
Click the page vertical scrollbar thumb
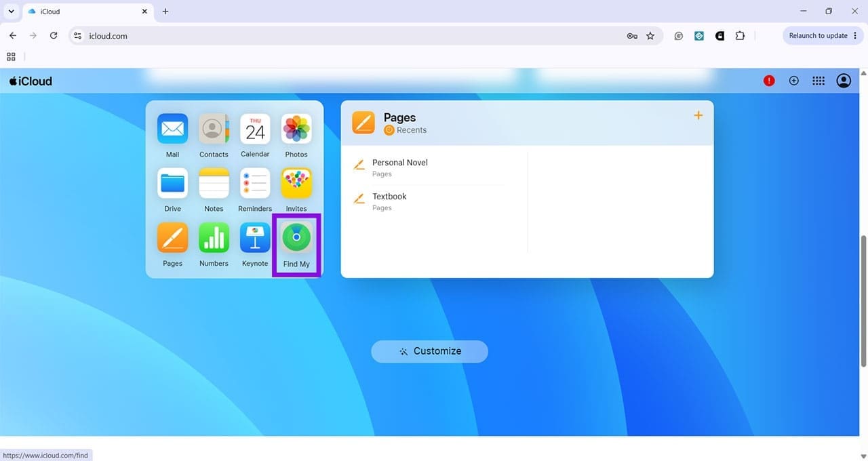[863, 301]
